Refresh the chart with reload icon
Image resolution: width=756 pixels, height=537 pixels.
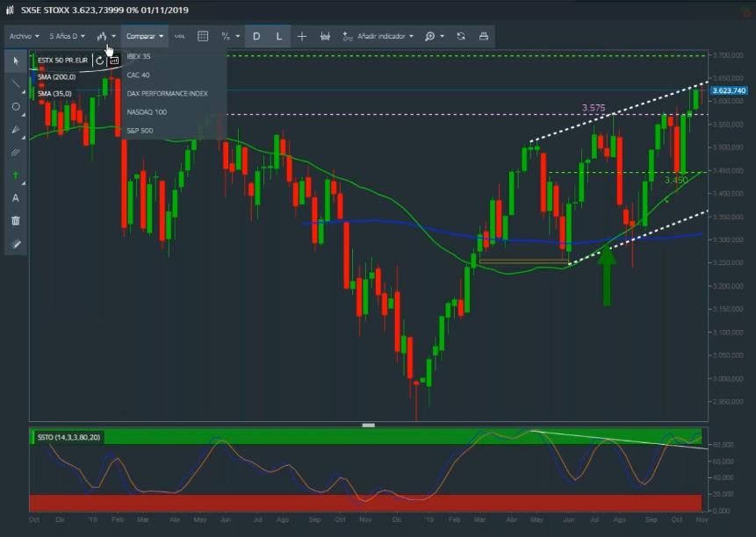click(x=461, y=36)
